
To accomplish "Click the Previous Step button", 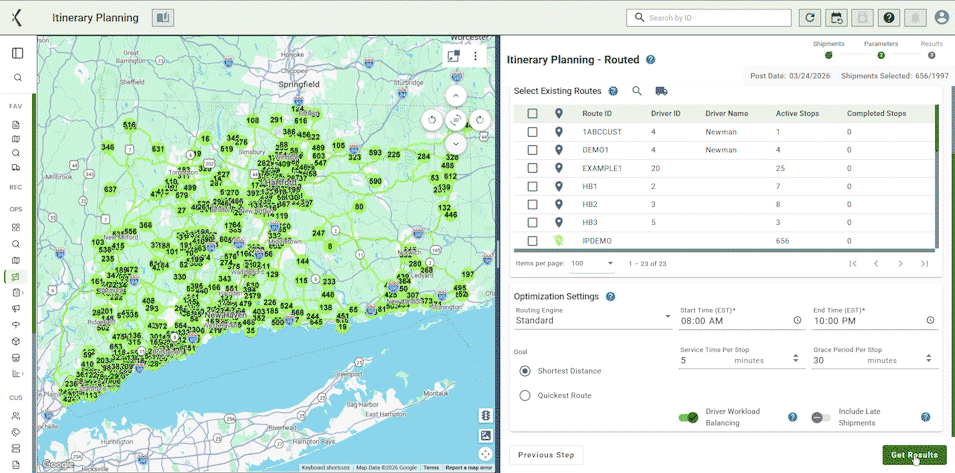I will pyautogui.click(x=546, y=455).
